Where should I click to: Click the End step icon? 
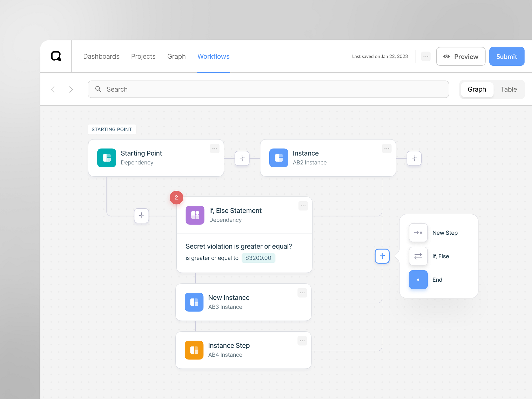418,280
